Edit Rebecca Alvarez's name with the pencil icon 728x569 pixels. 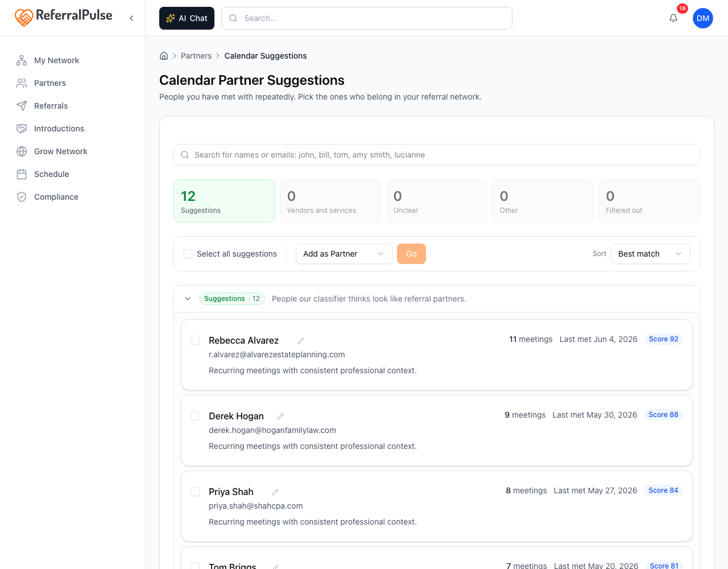coord(301,341)
